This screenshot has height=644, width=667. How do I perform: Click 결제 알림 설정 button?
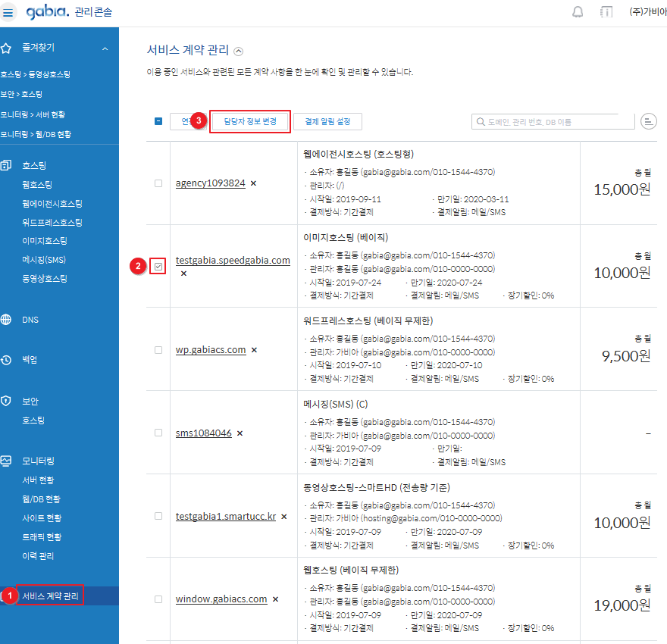(327, 121)
